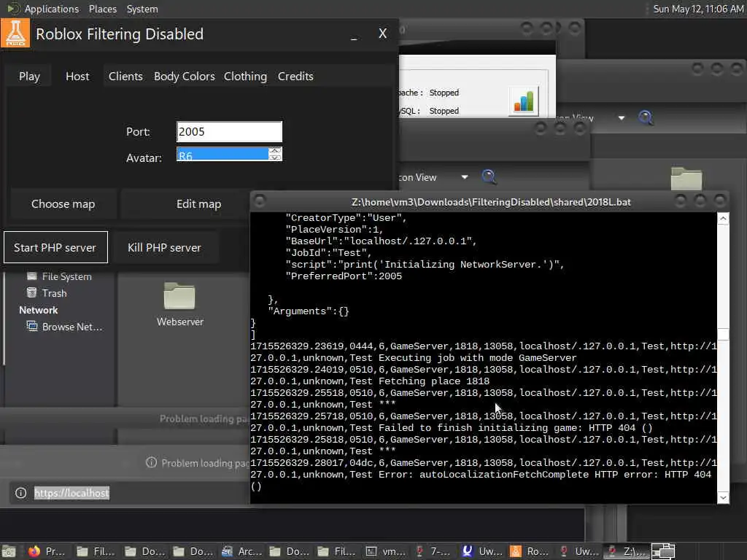Open the Credits tab
747x560 pixels.
[295, 76]
